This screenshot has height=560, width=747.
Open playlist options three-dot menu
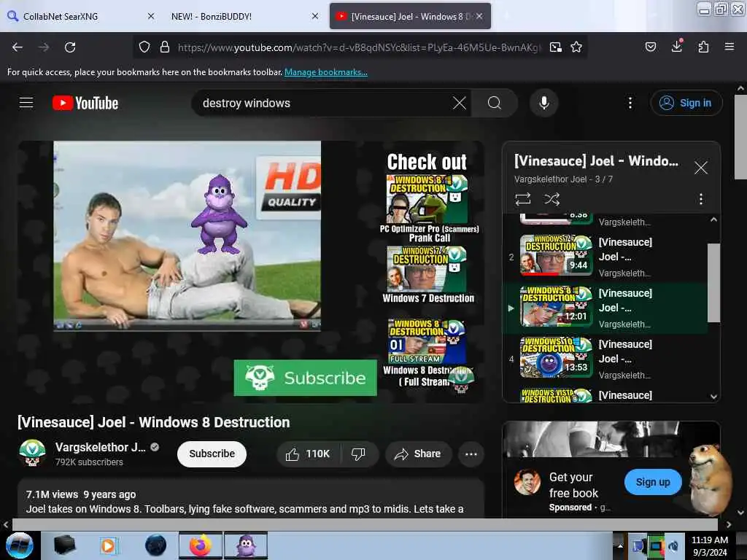[x=701, y=199]
